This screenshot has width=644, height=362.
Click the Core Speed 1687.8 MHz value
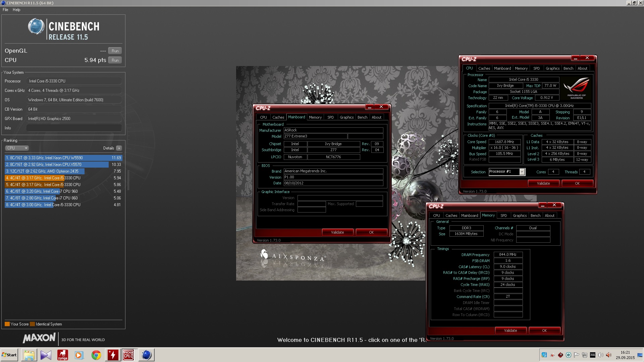(504, 142)
